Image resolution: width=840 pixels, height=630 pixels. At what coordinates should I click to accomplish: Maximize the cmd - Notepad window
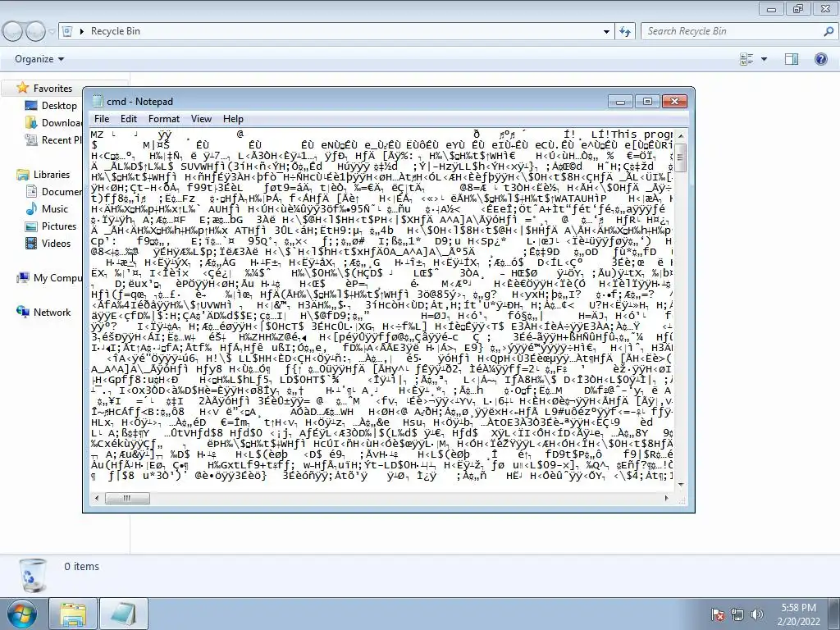pyautogui.click(x=647, y=101)
